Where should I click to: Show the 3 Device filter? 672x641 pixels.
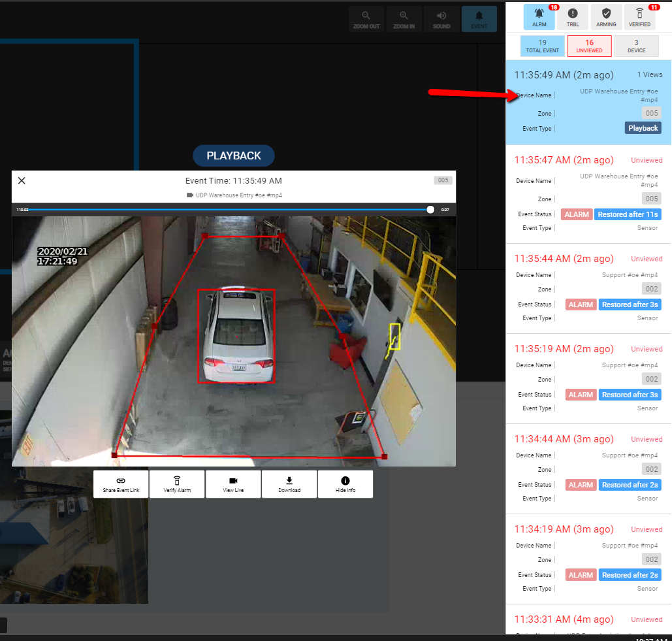[x=636, y=46]
